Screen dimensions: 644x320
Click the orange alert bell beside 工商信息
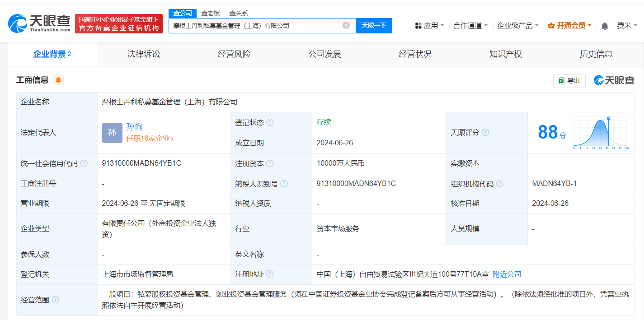[x=58, y=80]
